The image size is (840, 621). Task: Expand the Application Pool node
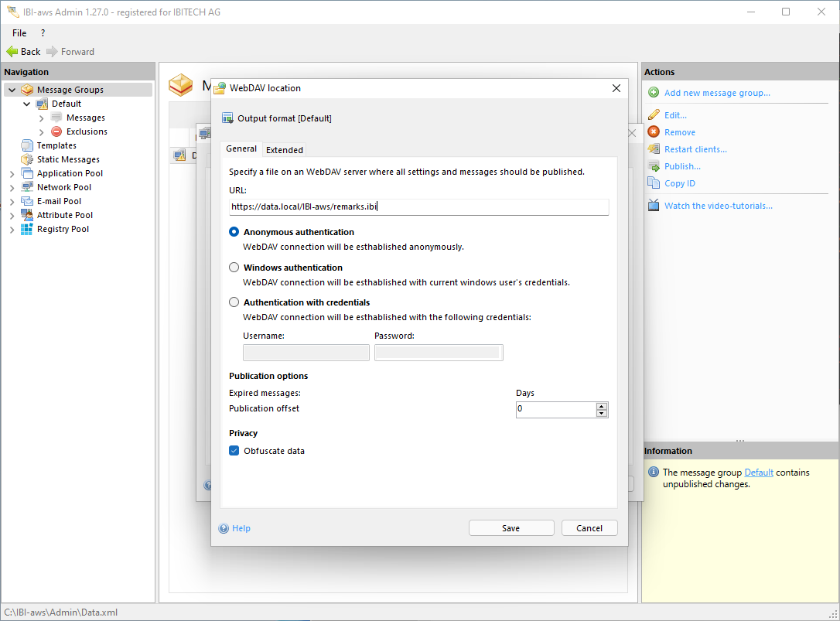tap(12, 173)
